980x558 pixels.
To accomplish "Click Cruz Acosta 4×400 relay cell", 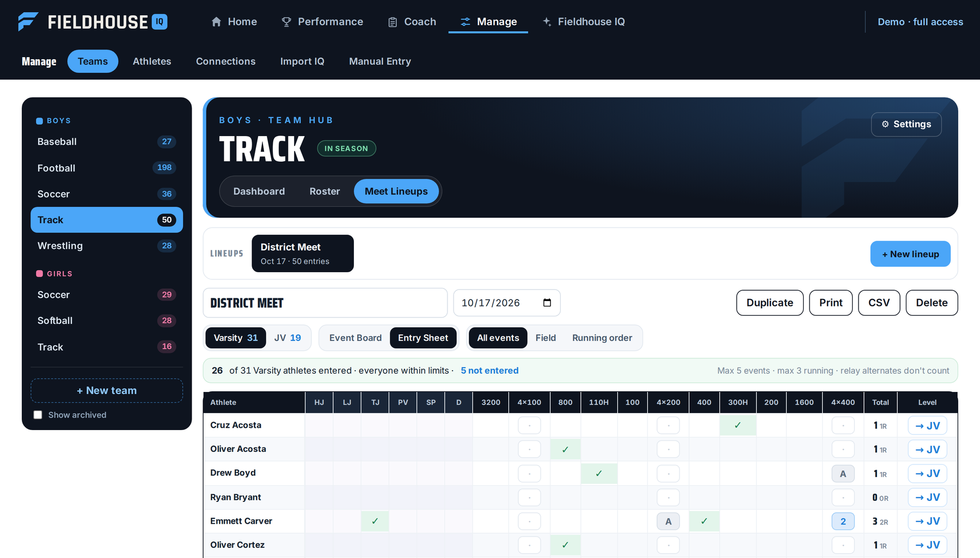I will 843,426.
